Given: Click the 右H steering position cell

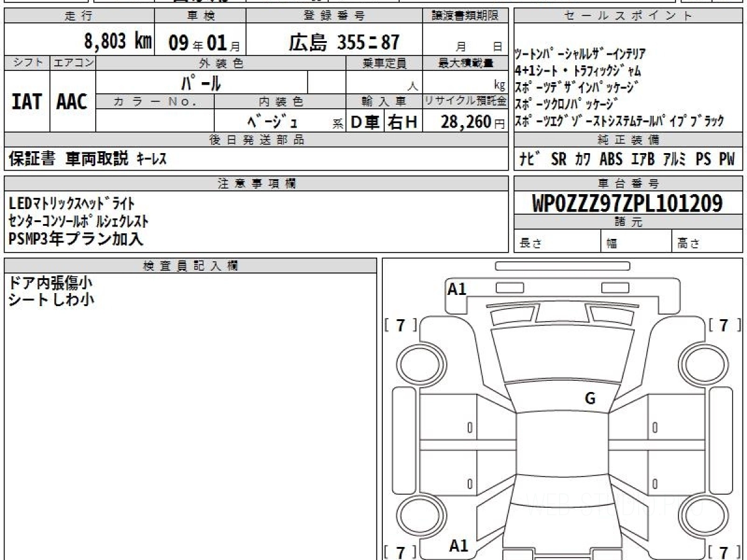Looking at the screenshot, I should 403,122.
